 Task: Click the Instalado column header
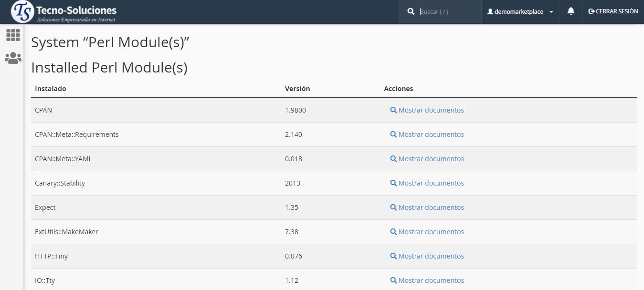click(51, 89)
